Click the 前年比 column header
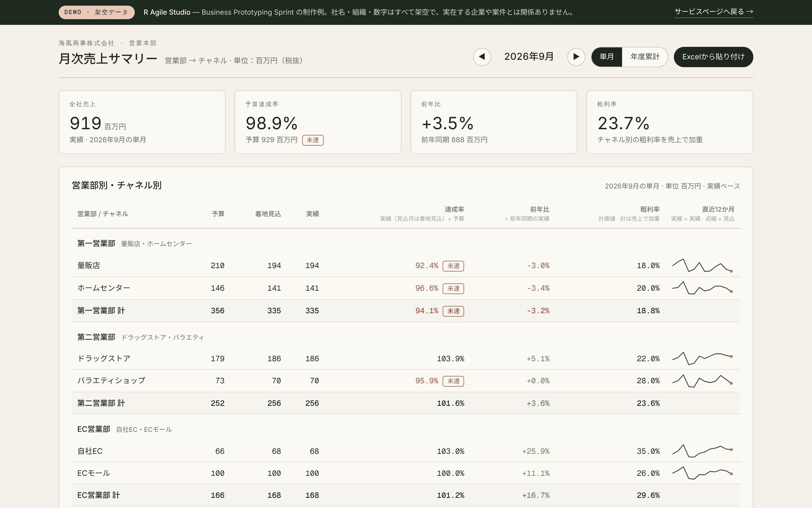The image size is (812, 508). [x=540, y=209]
